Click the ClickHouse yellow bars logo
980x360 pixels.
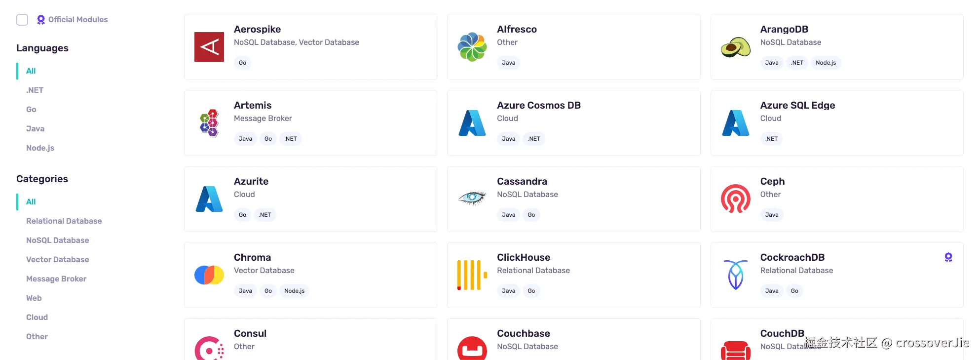(472, 275)
